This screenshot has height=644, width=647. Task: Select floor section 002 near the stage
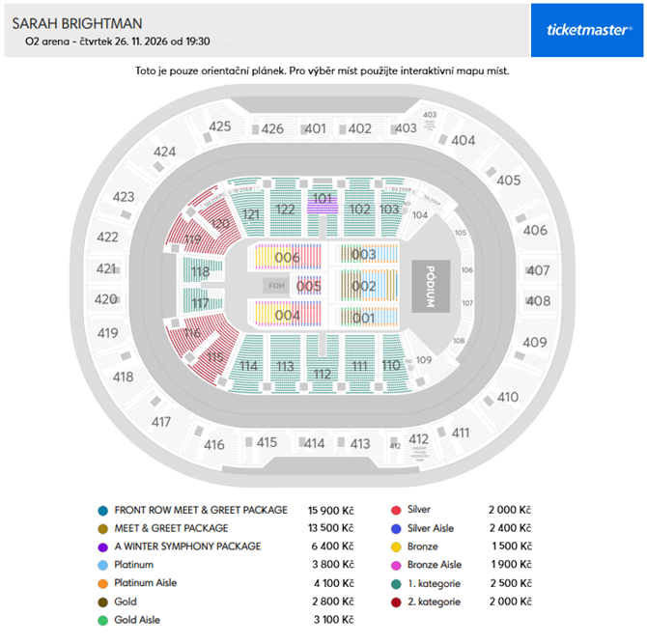(x=363, y=286)
